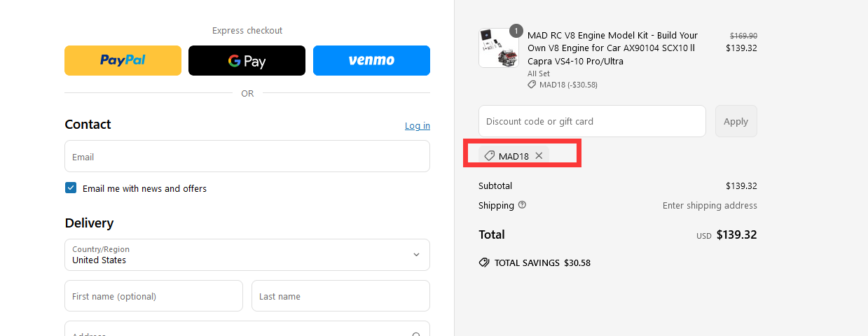Click the tag icon in MAD18 chip
The width and height of the screenshot is (868, 336).
(490, 156)
